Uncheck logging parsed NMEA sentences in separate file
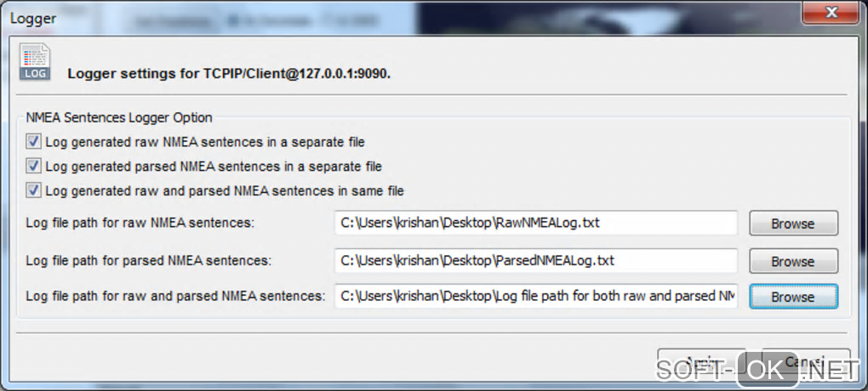The image size is (868, 391). pos(34,166)
